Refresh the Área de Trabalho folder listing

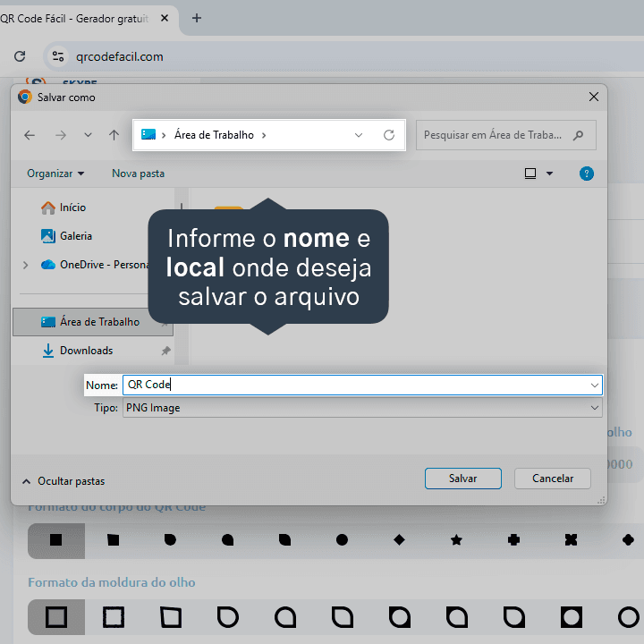(389, 135)
